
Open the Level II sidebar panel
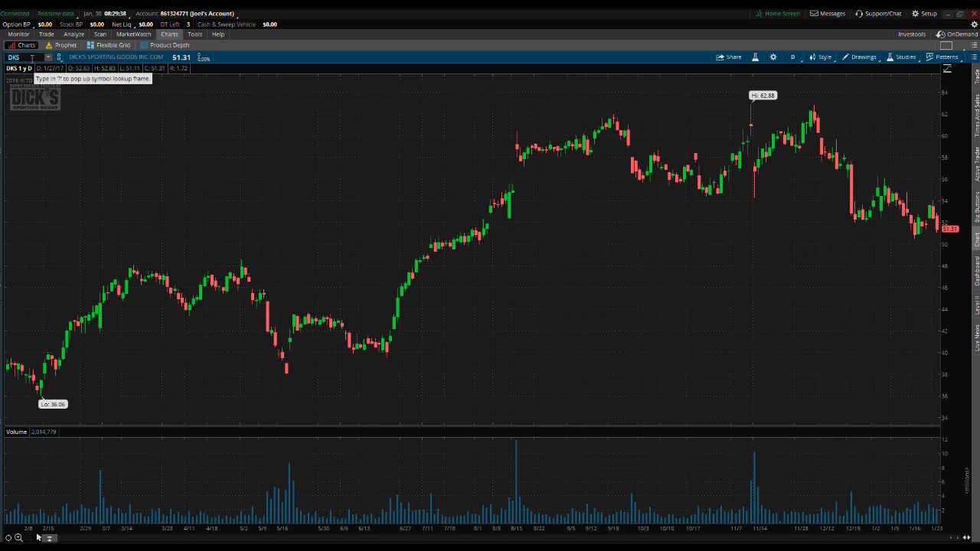[x=976, y=305]
